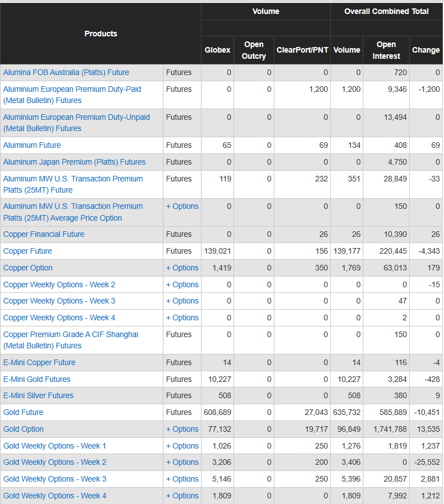This screenshot has width=444, height=504.
Task: Select Copper Option open interest 63,013
Action: click(x=395, y=268)
